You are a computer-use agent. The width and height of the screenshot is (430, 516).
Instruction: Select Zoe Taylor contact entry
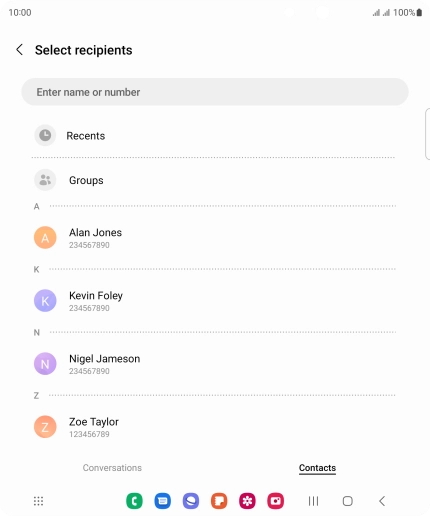(213, 427)
